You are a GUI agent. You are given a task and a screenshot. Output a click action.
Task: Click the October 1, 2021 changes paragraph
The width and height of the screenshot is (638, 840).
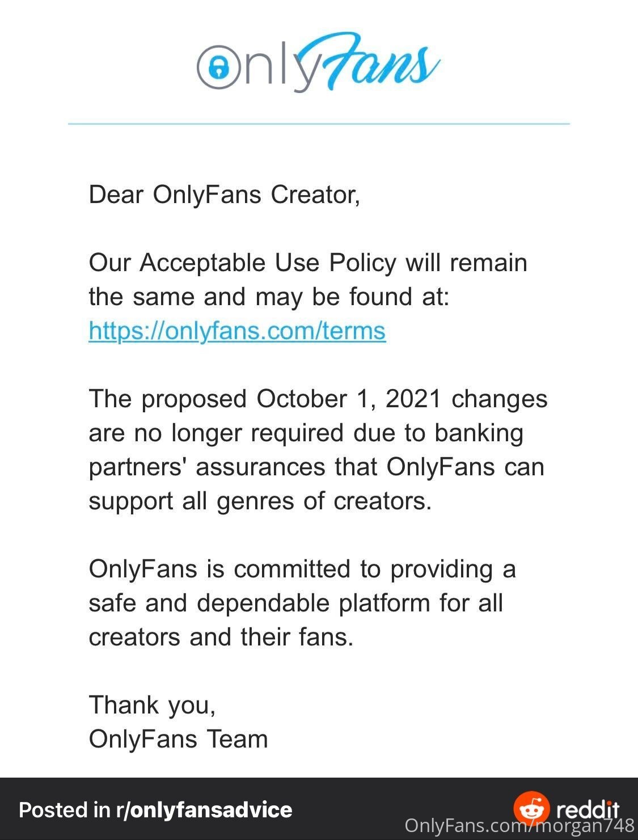(x=318, y=449)
